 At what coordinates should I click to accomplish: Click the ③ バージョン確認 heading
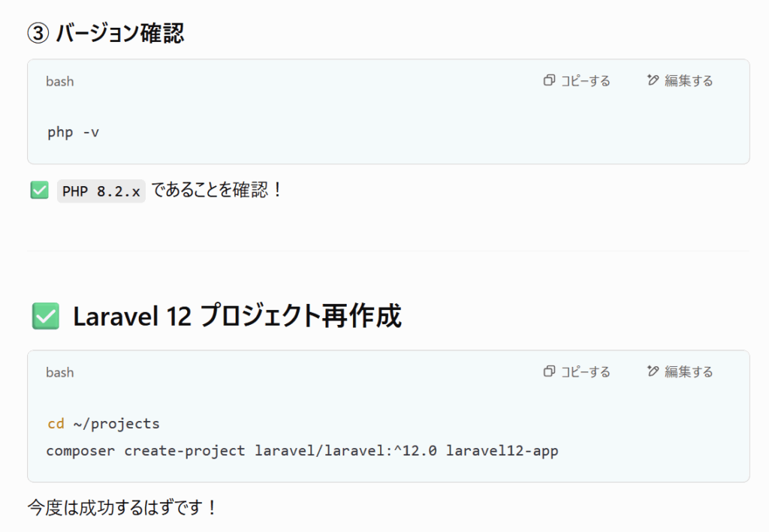pyautogui.click(x=105, y=33)
